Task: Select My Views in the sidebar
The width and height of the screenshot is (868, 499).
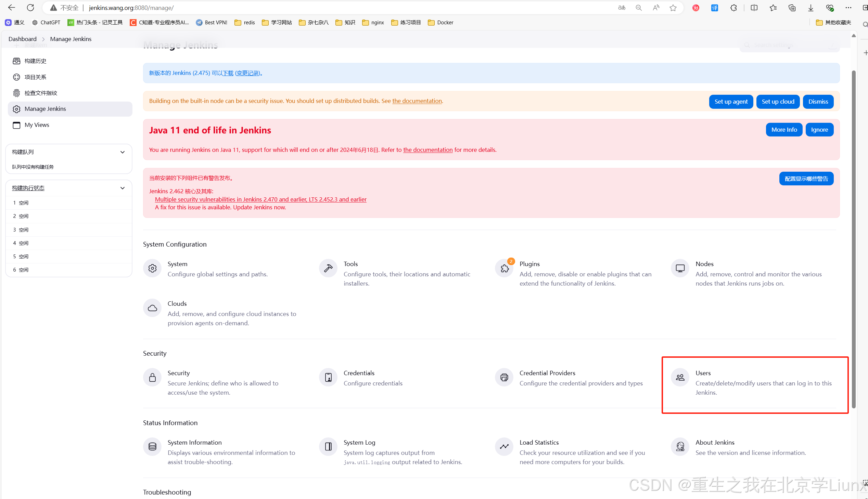Action: [x=70, y=125]
